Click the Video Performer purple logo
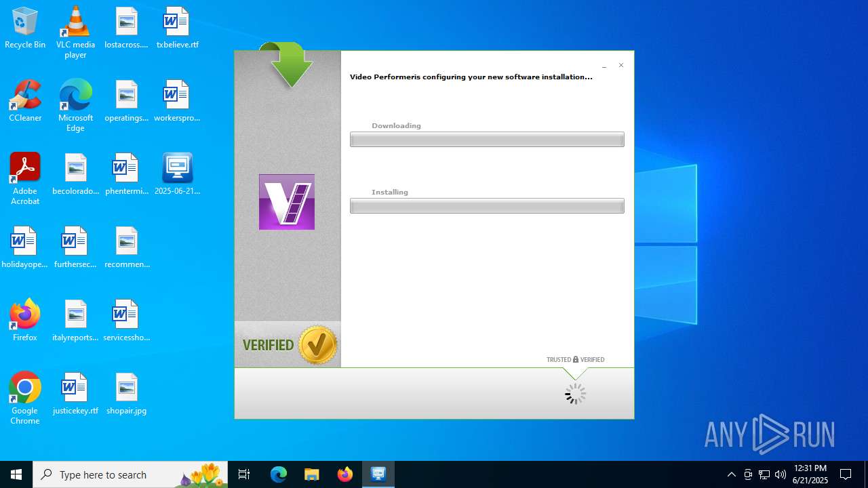The height and width of the screenshot is (488, 868). pyautogui.click(x=287, y=202)
